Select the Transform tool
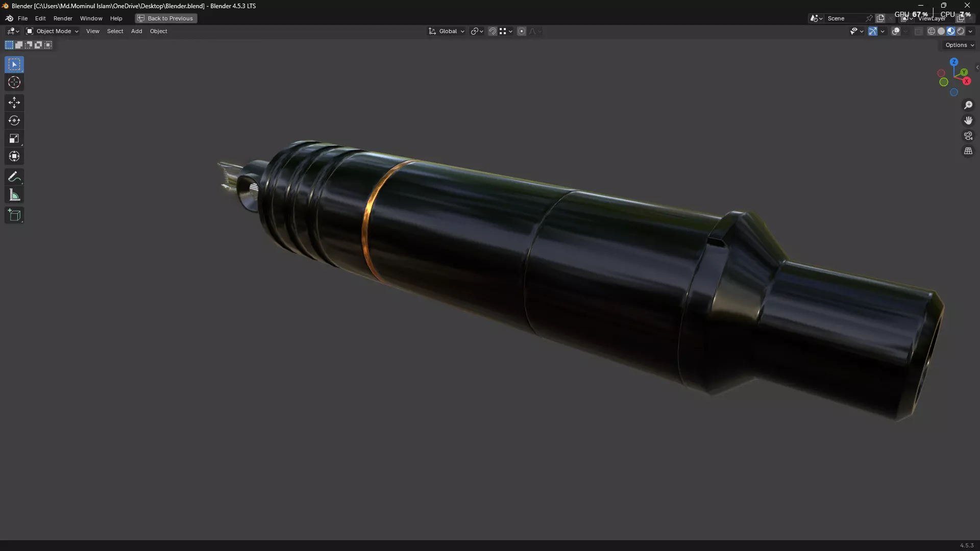Image resolution: width=980 pixels, height=551 pixels. [x=14, y=156]
